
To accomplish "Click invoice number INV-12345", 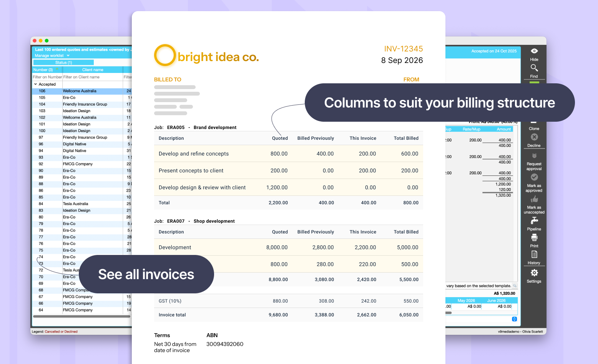I will point(404,49).
